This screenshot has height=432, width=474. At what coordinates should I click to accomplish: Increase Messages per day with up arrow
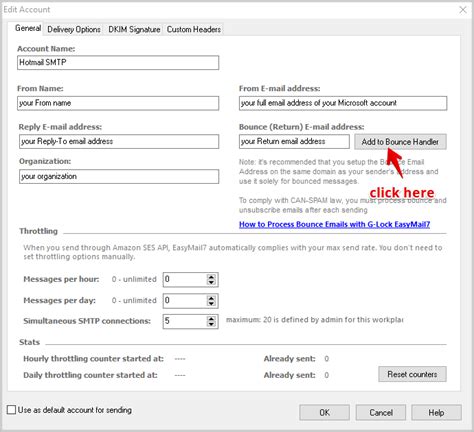[x=211, y=298]
